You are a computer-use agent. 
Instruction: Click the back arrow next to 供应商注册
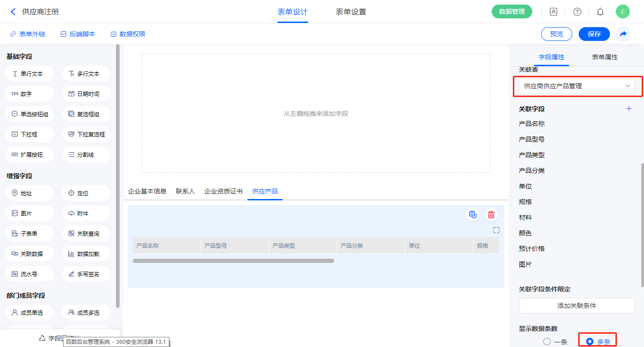point(13,12)
